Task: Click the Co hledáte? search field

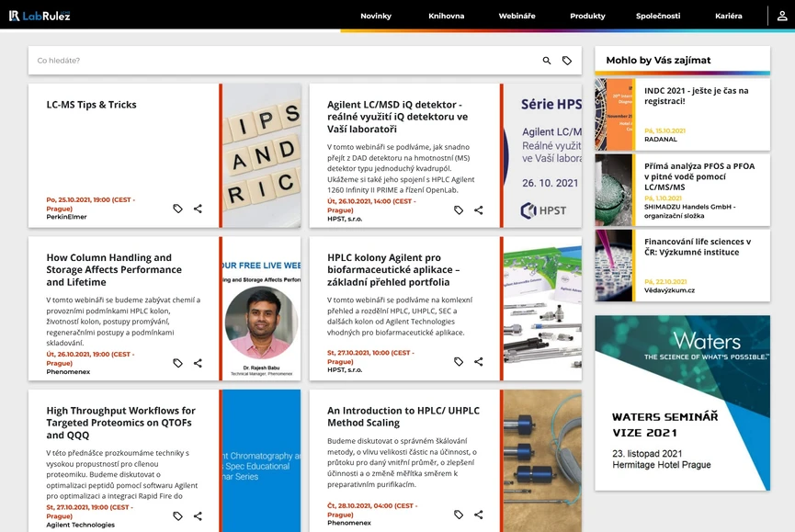Action: (284, 61)
